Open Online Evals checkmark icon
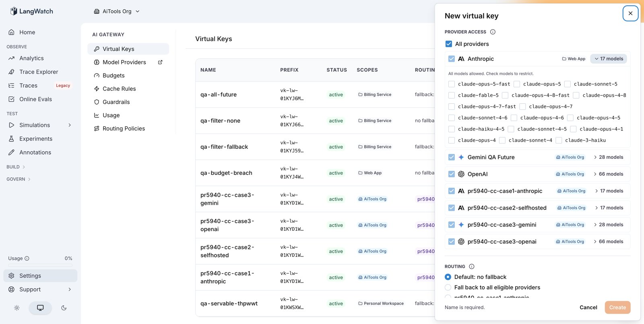Image resolution: width=644 pixels, height=324 pixels. (x=12, y=99)
